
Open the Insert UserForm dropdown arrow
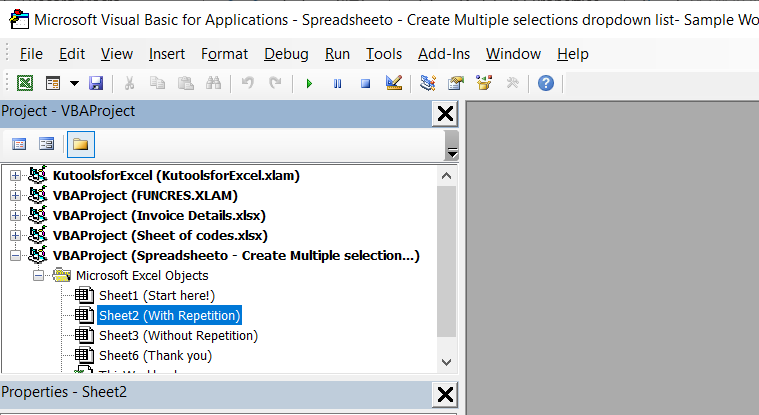[x=72, y=83]
